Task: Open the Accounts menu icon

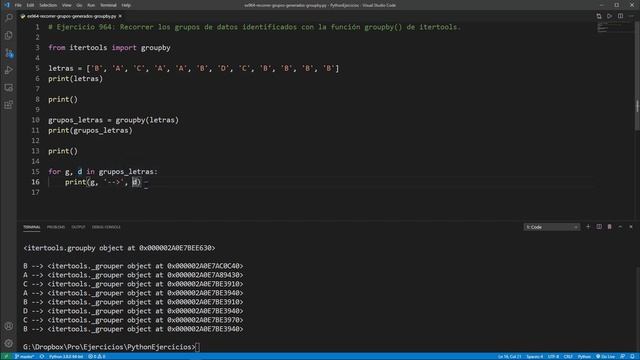Action: tap(9, 326)
